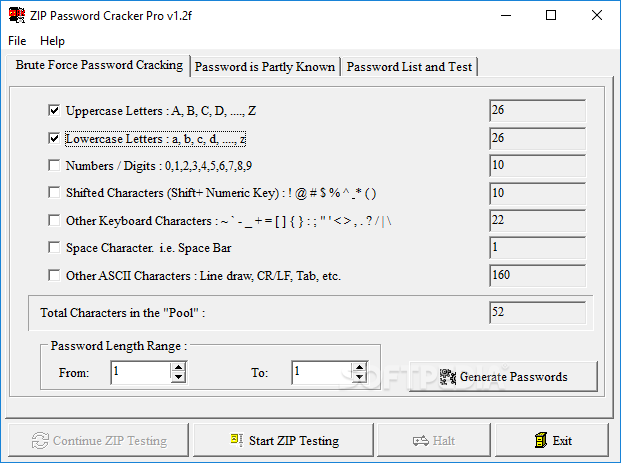The height and width of the screenshot is (463, 621).
Task: Increase the To password length spinner
Action: (x=360, y=367)
